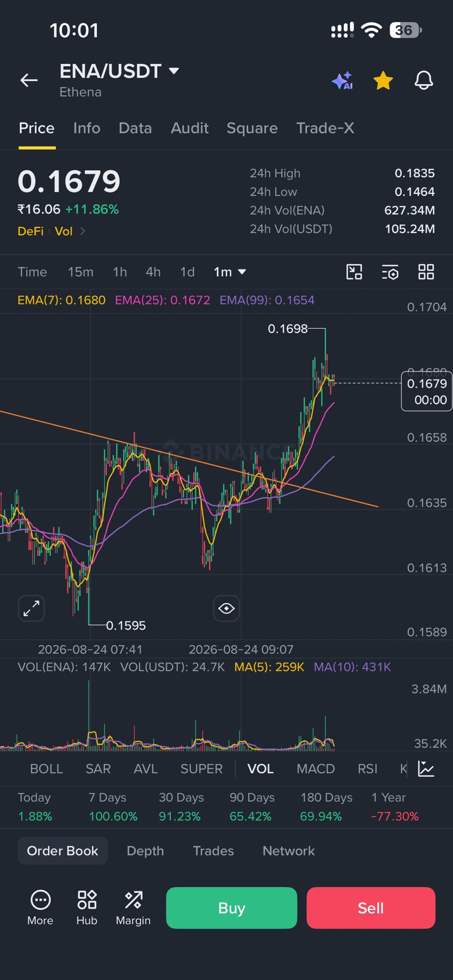
Task: Toggle the chart eye visibility icon
Action: (226, 608)
